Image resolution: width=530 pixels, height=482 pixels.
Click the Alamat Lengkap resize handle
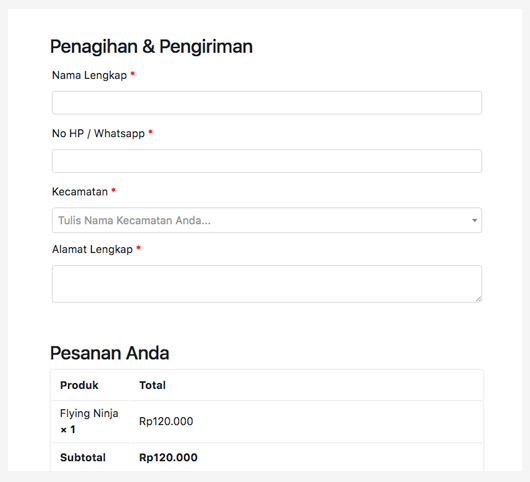(478, 299)
